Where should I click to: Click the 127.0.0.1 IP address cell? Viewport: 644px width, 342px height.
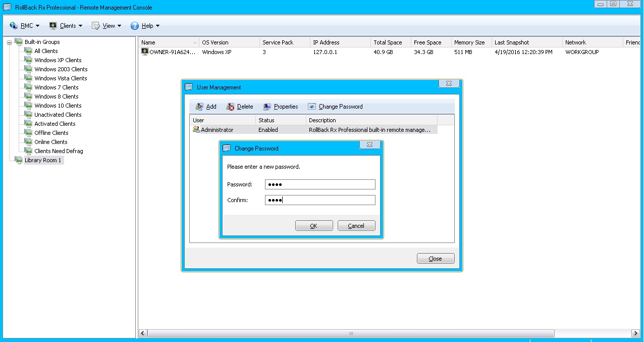click(x=325, y=52)
